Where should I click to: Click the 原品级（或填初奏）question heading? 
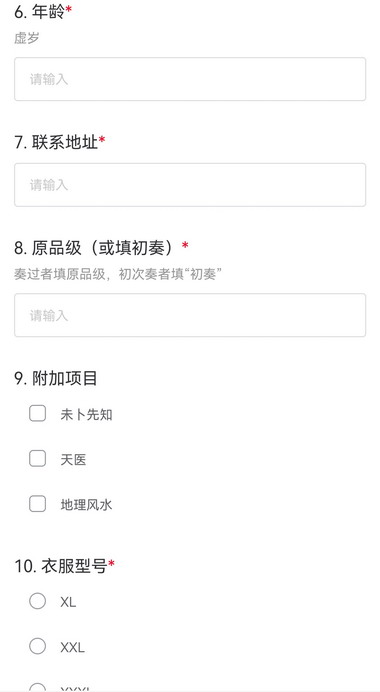tap(101, 248)
